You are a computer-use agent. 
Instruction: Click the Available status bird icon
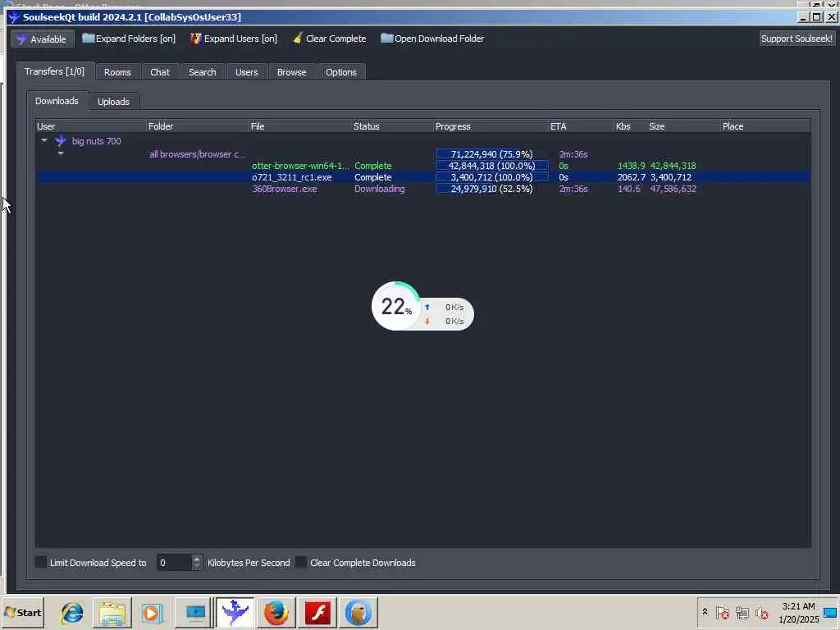[x=21, y=39]
